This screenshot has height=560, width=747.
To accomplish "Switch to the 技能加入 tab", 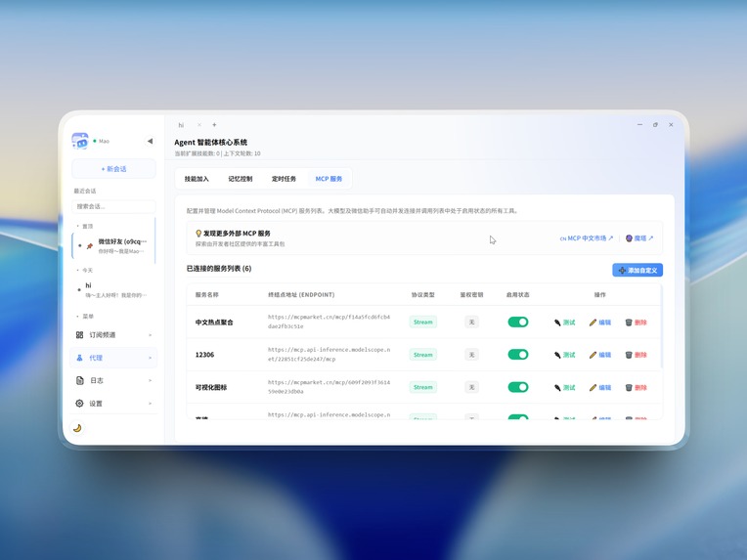I will click(197, 179).
